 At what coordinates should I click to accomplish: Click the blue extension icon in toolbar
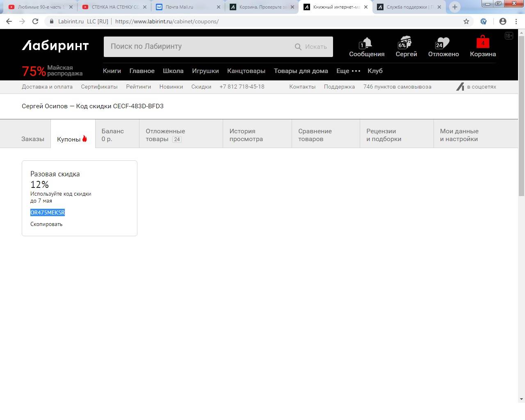[484, 21]
